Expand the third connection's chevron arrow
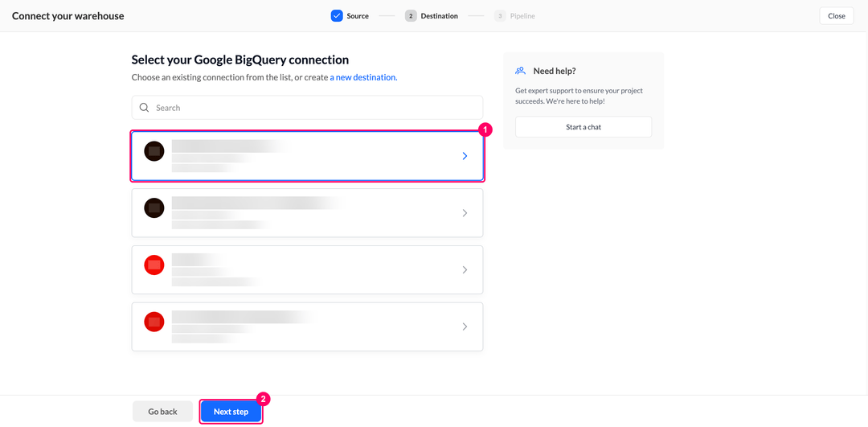 [465, 269]
